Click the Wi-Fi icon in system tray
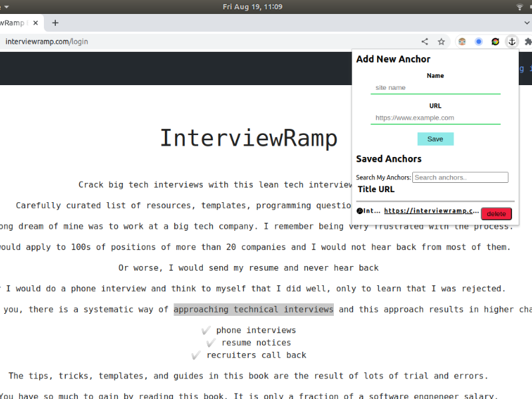 [519, 7]
